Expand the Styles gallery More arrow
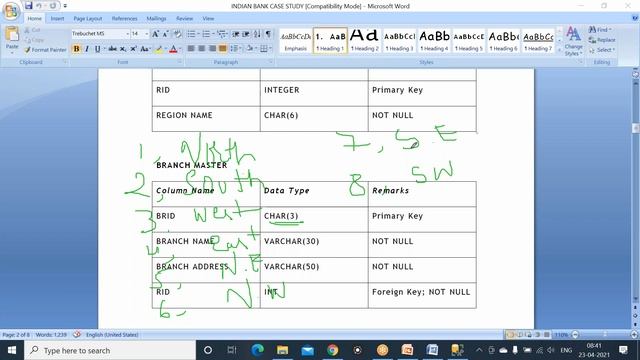 [559, 50]
